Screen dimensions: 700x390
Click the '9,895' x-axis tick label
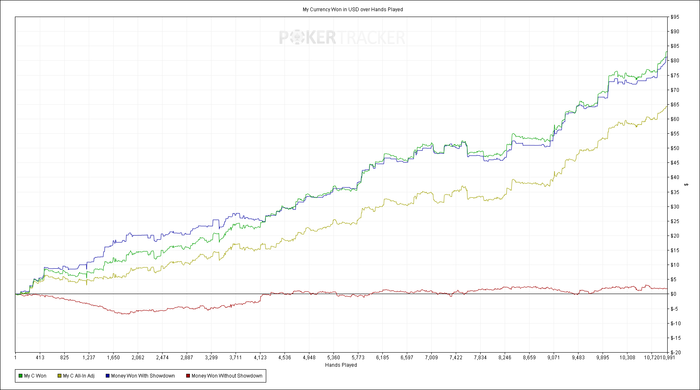pos(603,357)
